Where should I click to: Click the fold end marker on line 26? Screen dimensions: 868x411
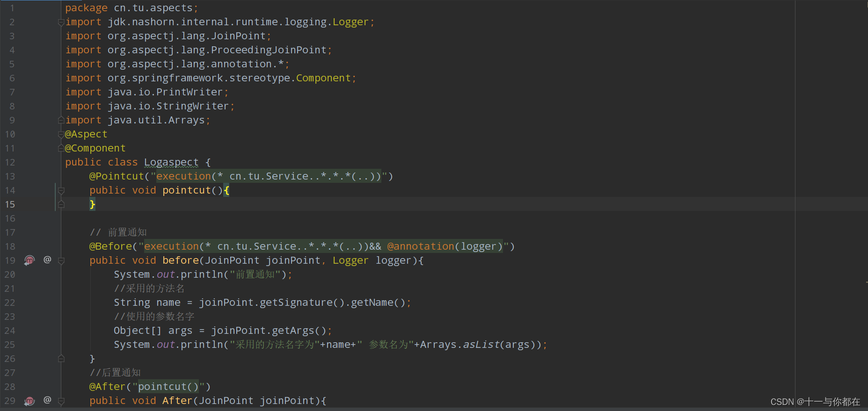[61, 359]
